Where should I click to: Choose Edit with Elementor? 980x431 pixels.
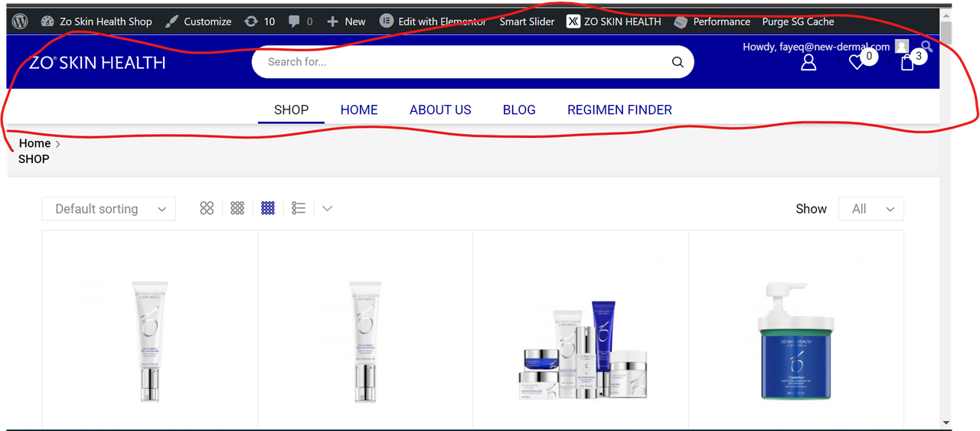pyautogui.click(x=433, y=21)
